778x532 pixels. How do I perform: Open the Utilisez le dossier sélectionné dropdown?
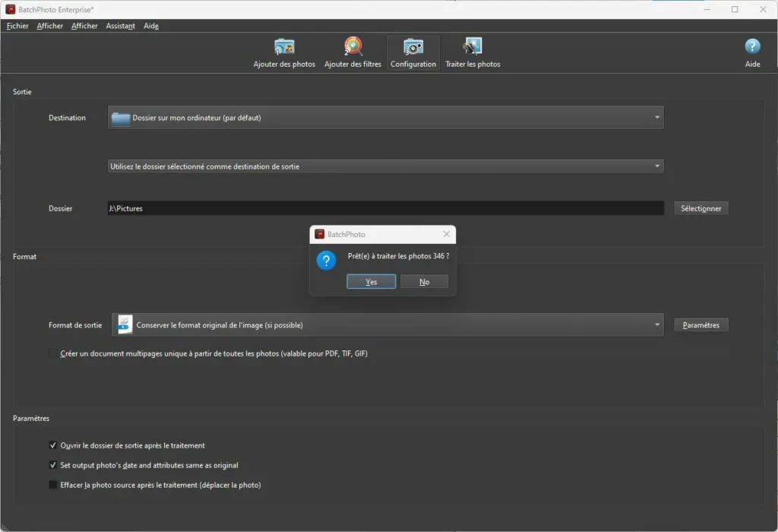tap(656, 166)
